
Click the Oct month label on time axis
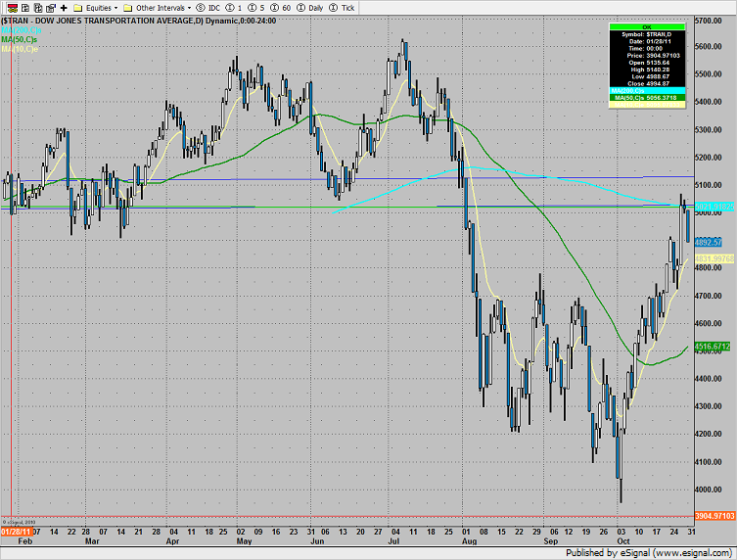623,541
